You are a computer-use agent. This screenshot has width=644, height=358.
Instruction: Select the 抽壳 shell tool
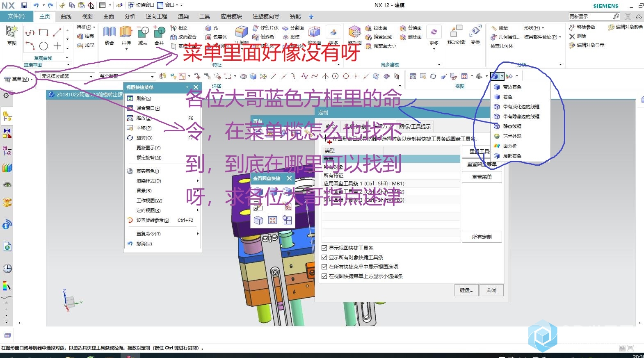click(x=85, y=36)
